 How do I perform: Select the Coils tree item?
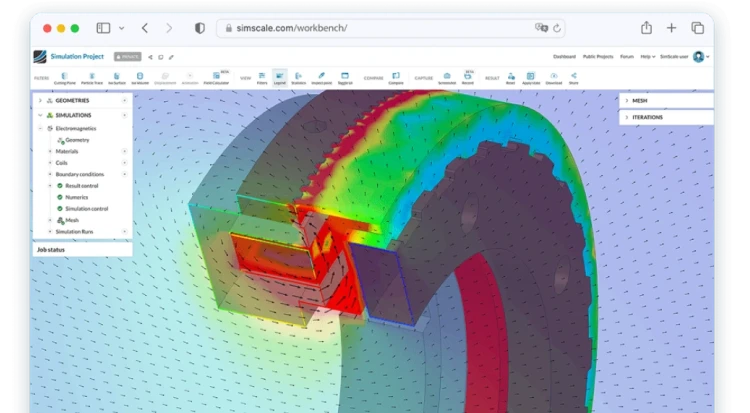(x=61, y=163)
